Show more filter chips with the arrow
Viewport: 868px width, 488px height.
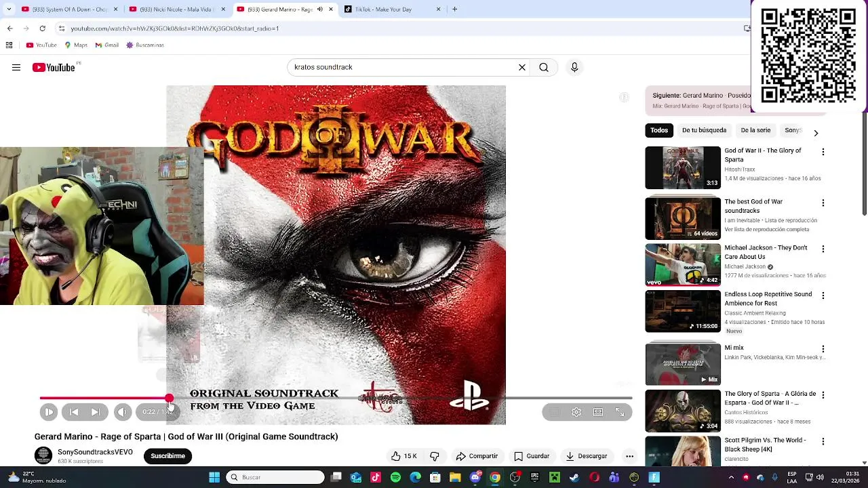pos(816,133)
